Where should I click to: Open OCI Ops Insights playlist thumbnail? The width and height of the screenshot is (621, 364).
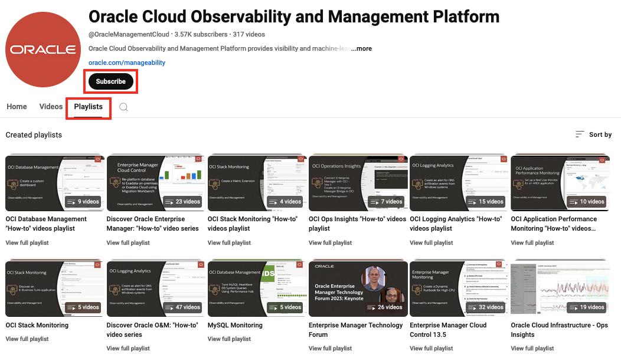point(358,183)
